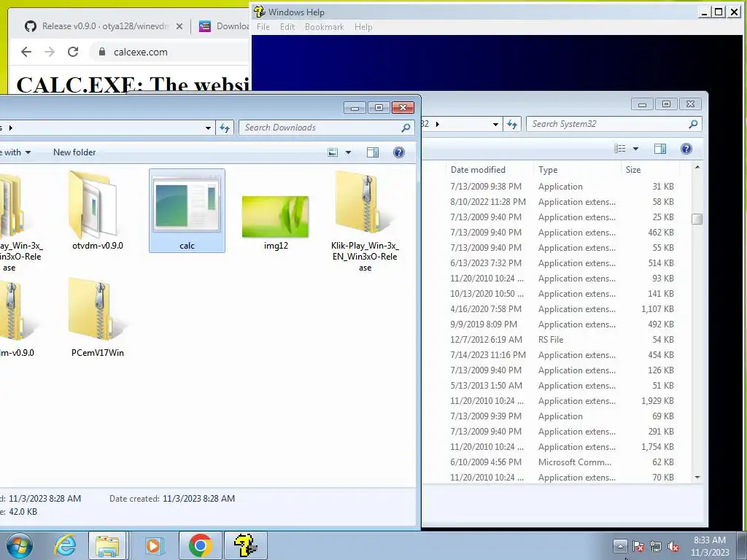Screen dimensions: 747x560
Task: Close the Release v0.9.0 Chrome tab
Action: pyautogui.click(x=179, y=26)
